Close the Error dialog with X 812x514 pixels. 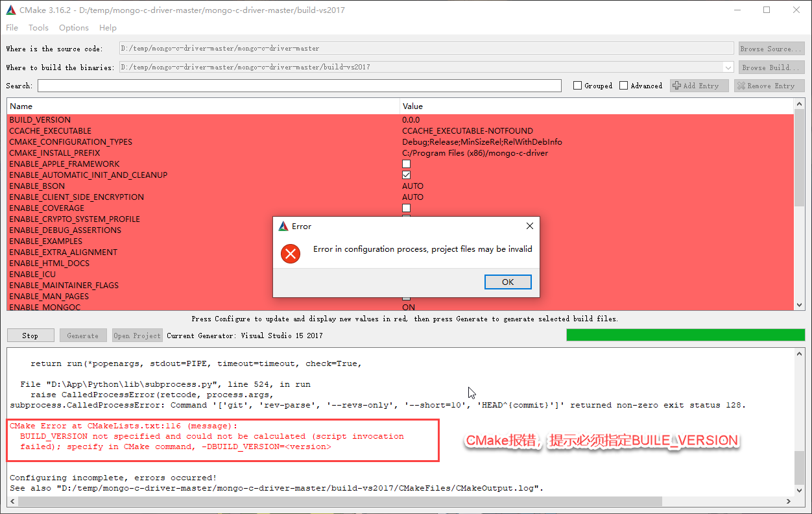[x=529, y=226]
